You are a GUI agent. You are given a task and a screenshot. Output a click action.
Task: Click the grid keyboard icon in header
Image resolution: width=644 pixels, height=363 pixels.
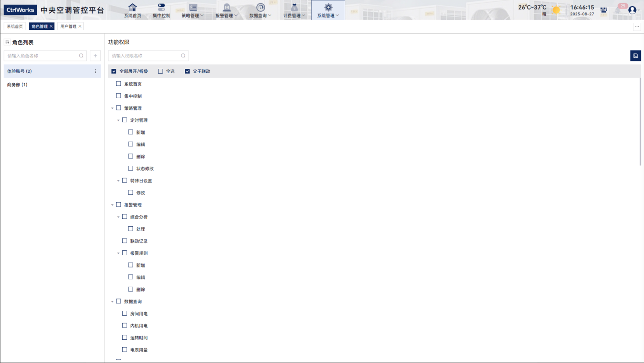tap(604, 10)
